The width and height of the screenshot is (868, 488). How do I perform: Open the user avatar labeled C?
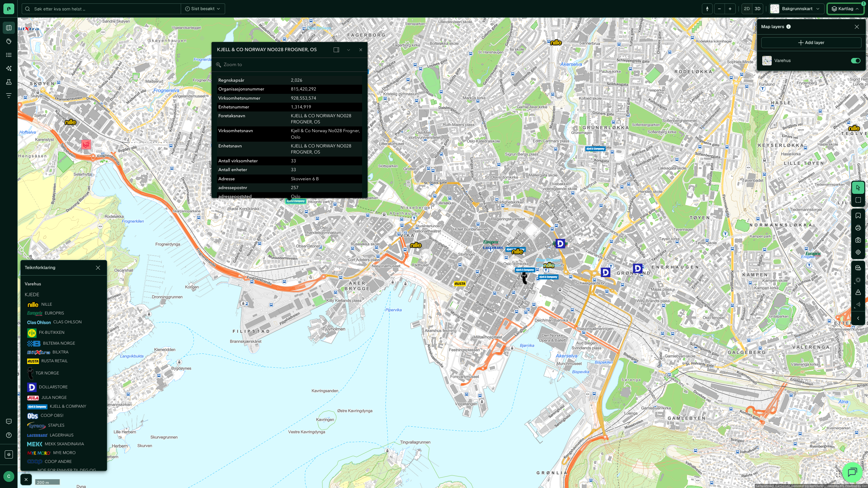[9, 476]
